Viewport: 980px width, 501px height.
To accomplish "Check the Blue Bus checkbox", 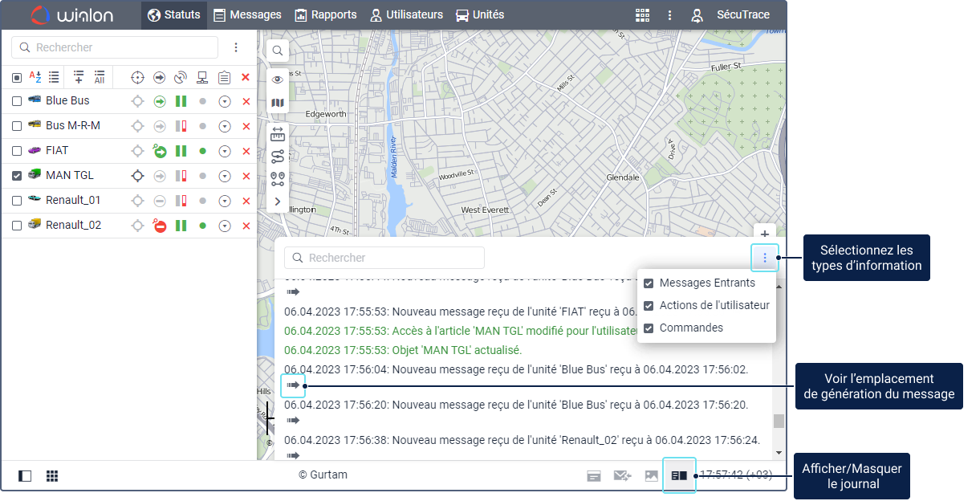I will tap(17, 101).
